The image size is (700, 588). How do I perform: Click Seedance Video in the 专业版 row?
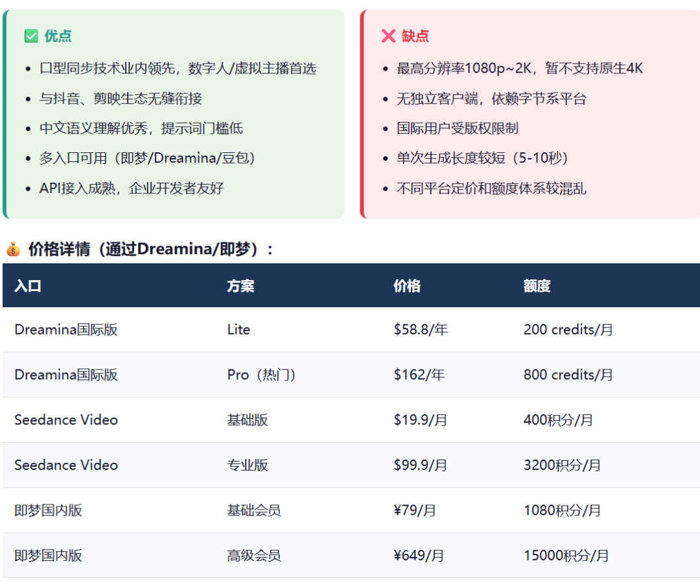[66, 465]
